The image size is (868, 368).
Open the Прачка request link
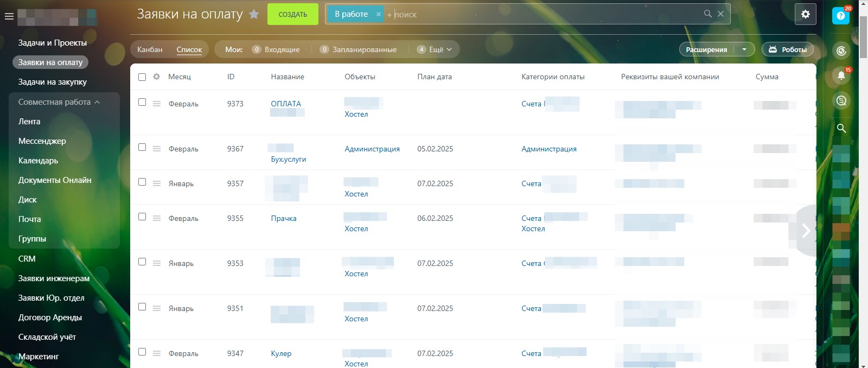click(283, 218)
